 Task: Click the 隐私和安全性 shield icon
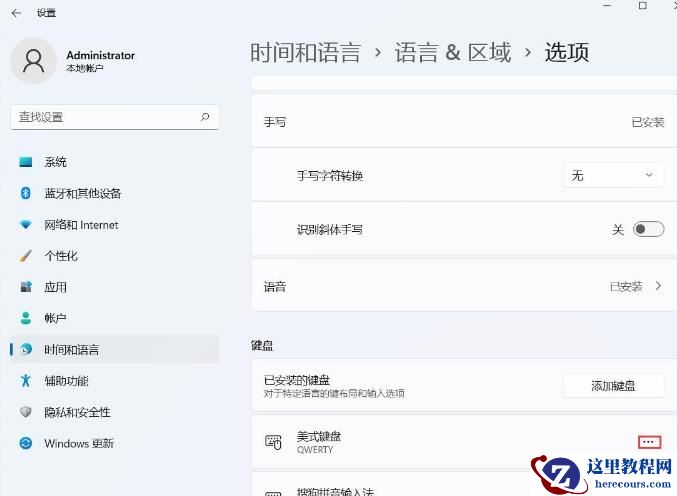[25, 412]
